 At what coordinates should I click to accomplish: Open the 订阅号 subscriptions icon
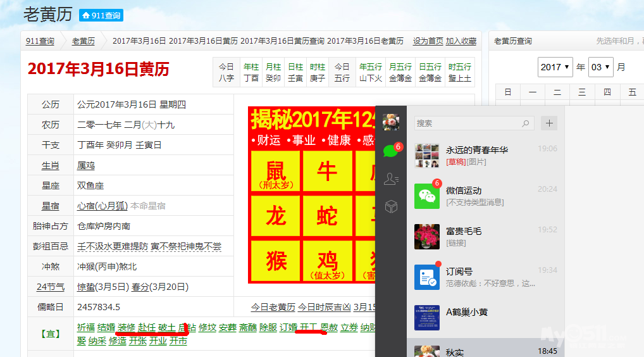coord(427,277)
